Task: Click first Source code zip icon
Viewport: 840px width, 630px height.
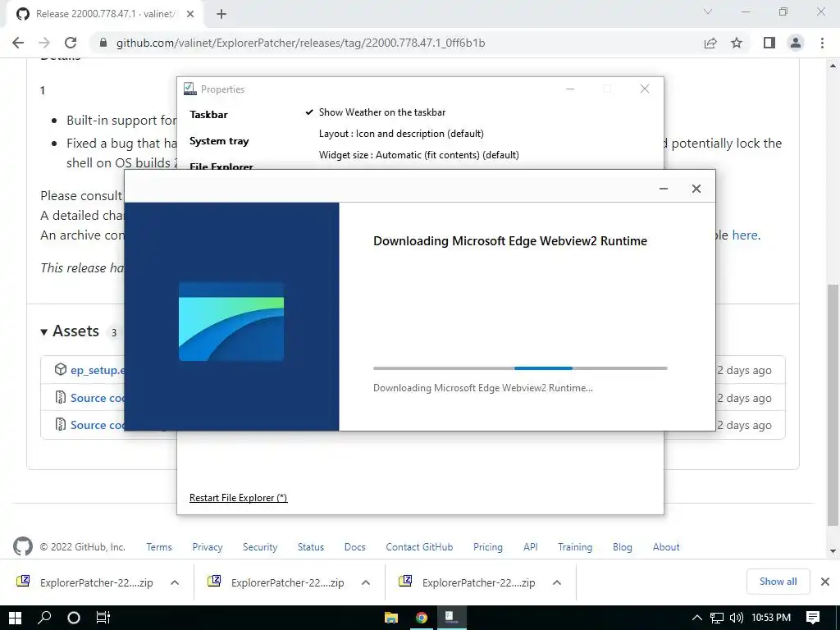Action: (x=61, y=397)
